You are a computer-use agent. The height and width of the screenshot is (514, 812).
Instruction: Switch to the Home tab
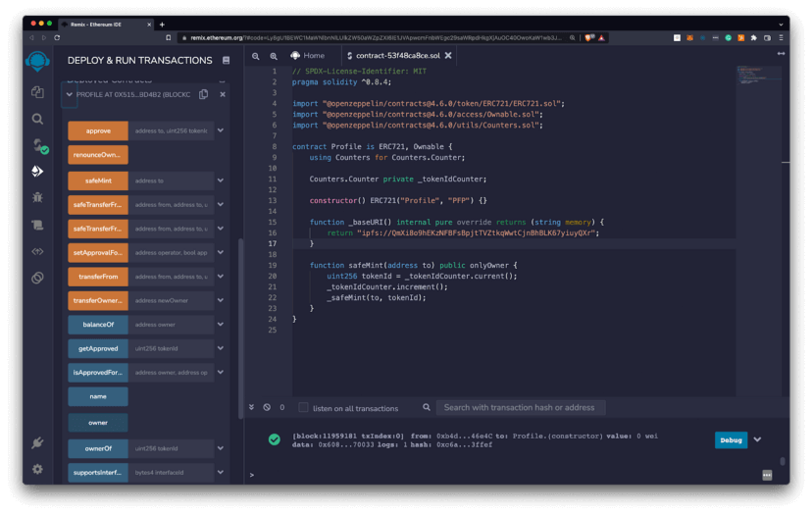[308, 56]
